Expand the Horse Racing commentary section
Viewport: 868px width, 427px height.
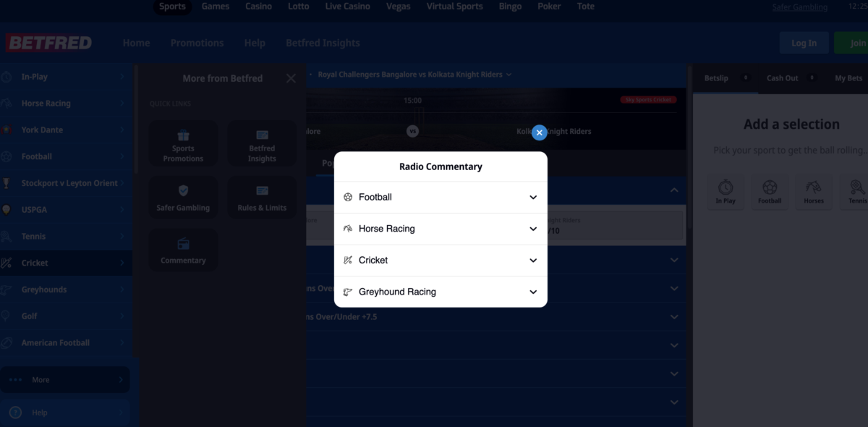point(441,229)
